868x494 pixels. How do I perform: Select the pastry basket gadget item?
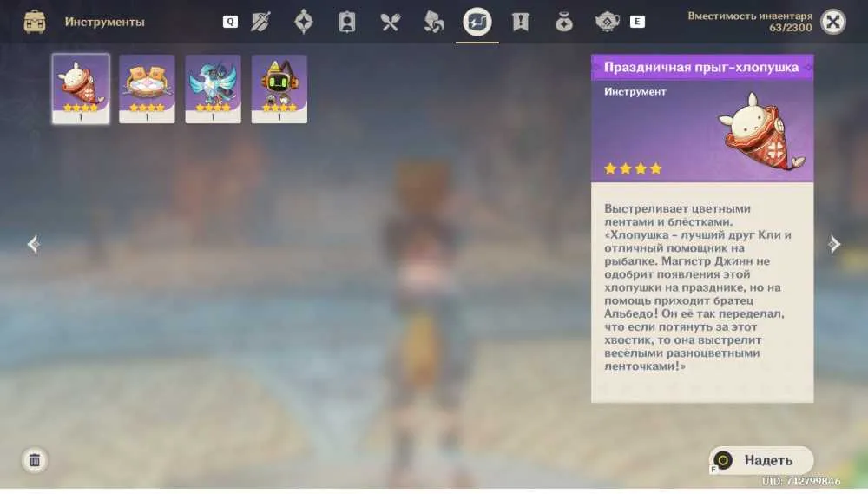147,89
